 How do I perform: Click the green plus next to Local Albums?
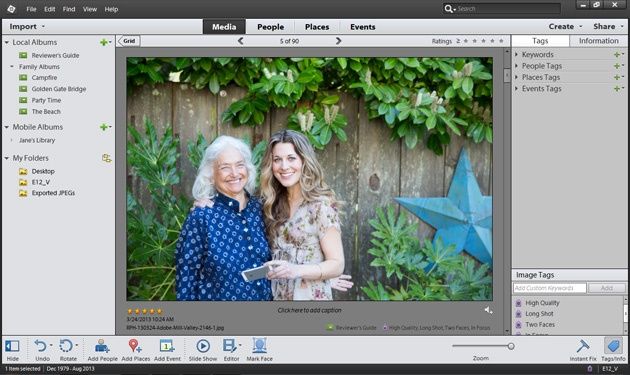point(104,42)
